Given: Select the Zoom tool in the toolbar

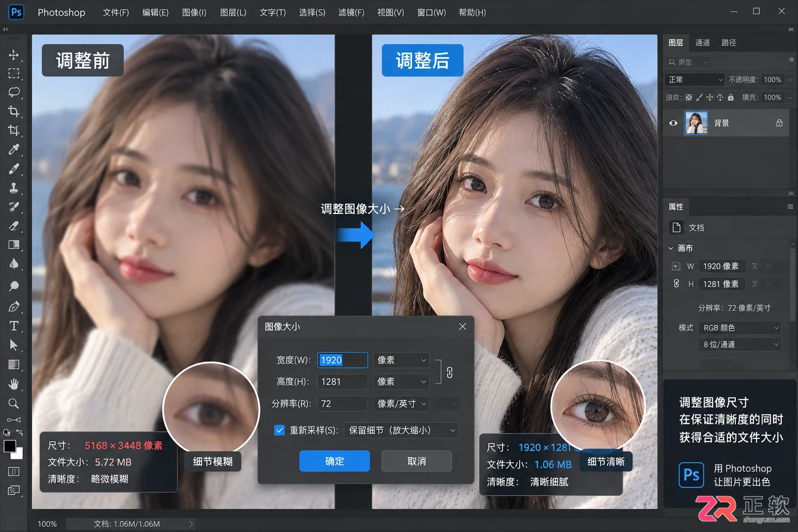Looking at the screenshot, I should [14, 403].
